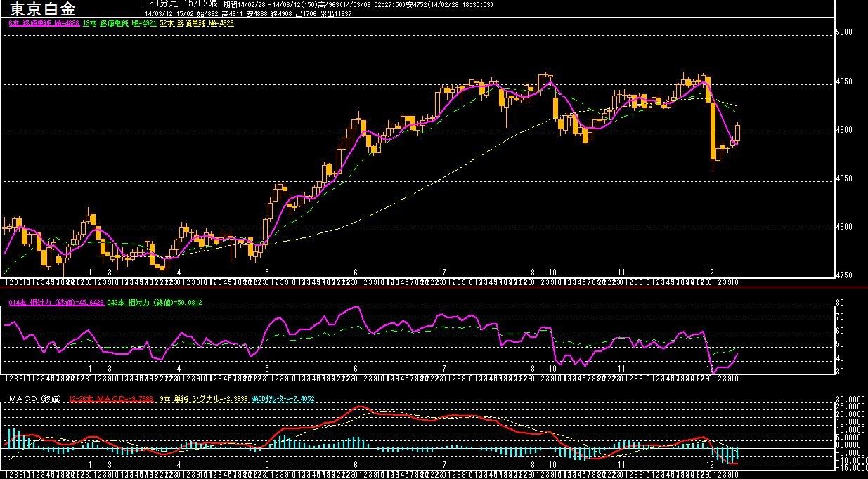Click date marker 5 in price chart
This screenshot has height=479, width=868.
pyautogui.click(x=267, y=272)
